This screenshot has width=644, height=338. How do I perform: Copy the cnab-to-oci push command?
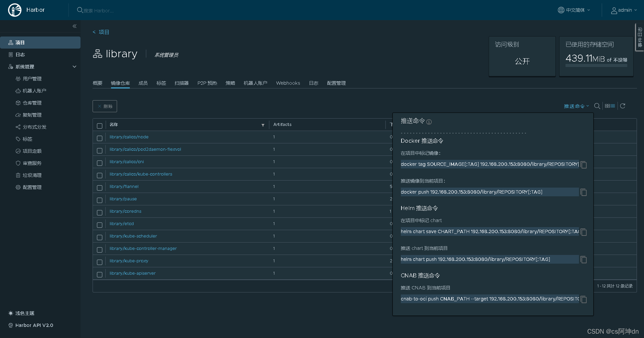[x=584, y=299]
